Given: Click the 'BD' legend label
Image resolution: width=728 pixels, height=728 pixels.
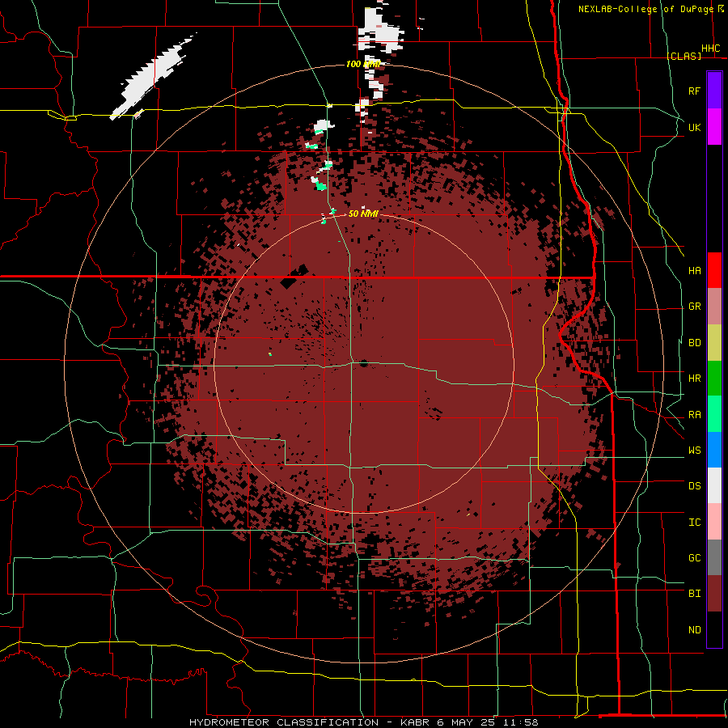Looking at the screenshot, I should 694,343.
